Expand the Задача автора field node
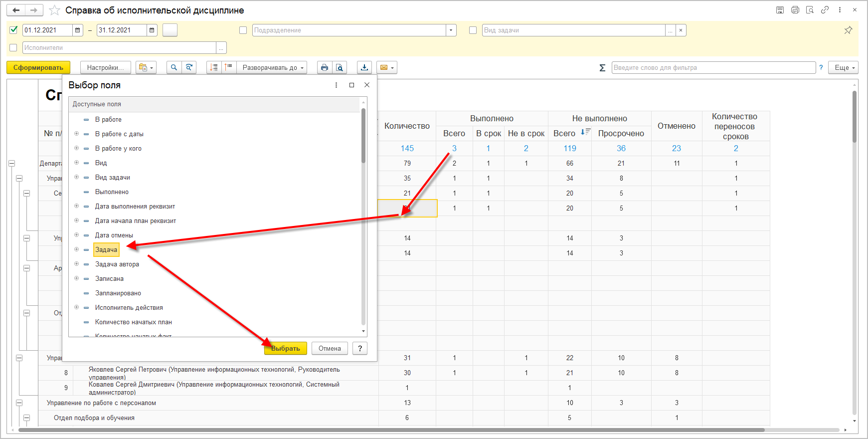The width and height of the screenshot is (868, 439). pyautogui.click(x=77, y=264)
